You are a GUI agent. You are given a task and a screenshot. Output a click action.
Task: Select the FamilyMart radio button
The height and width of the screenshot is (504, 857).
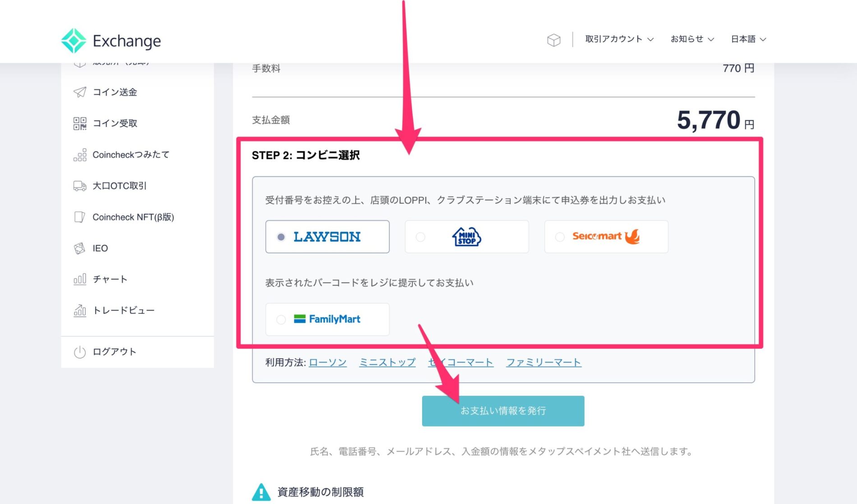point(281,319)
